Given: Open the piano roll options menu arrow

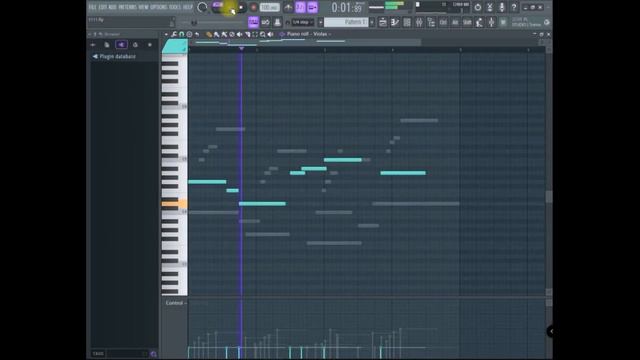Looking at the screenshot, I should click(x=166, y=34).
